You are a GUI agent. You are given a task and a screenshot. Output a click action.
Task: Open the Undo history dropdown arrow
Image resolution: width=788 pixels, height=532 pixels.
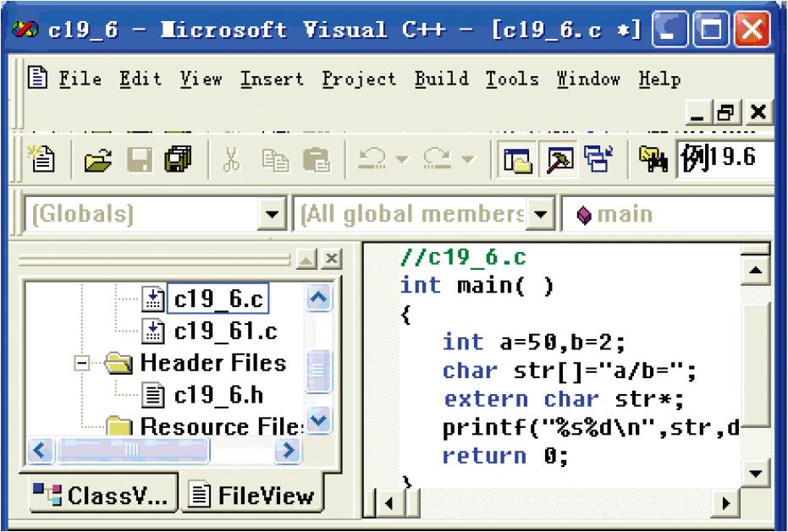click(401, 160)
